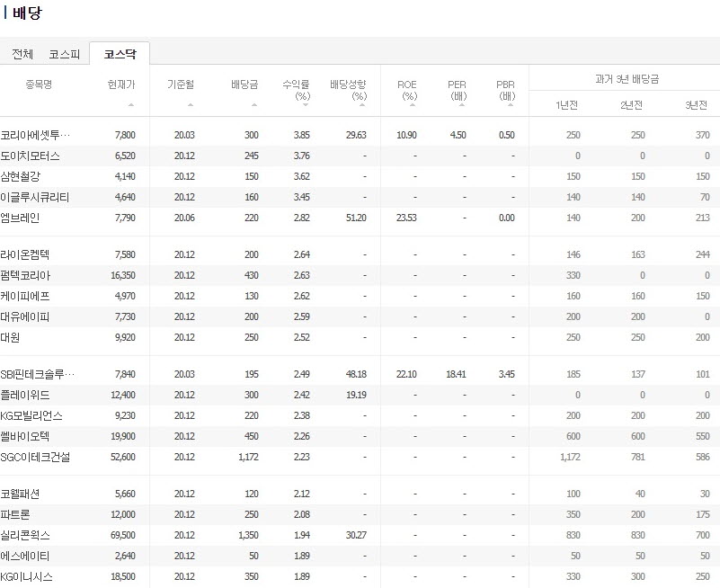The width and height of the screenshot is (720, 588).
Task: Open the 플레이위드 stock link
Action: tap(25, 395)
